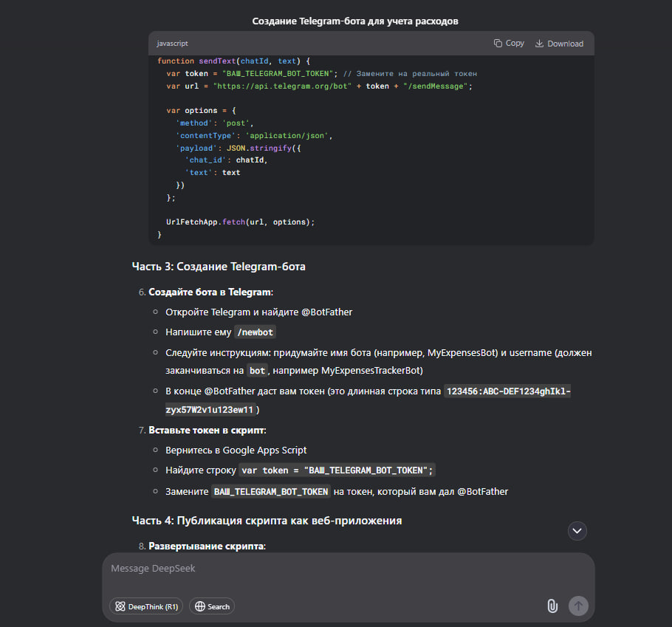Click the javascript language label
Screen dimensions: 672x627
(x=172, y=44)
